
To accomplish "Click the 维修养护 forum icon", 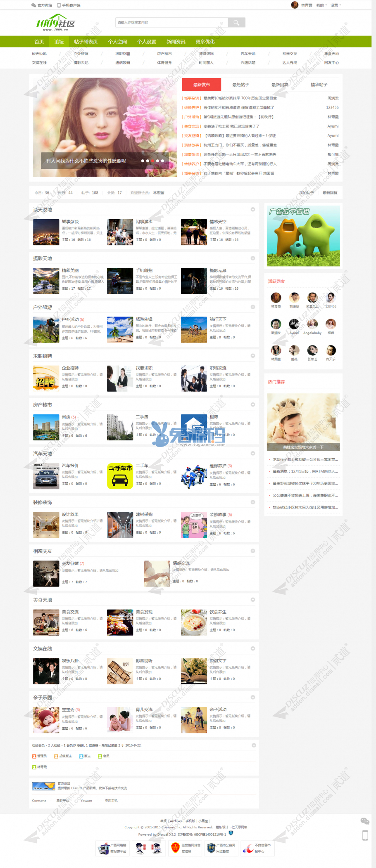I will coord(194,476).
